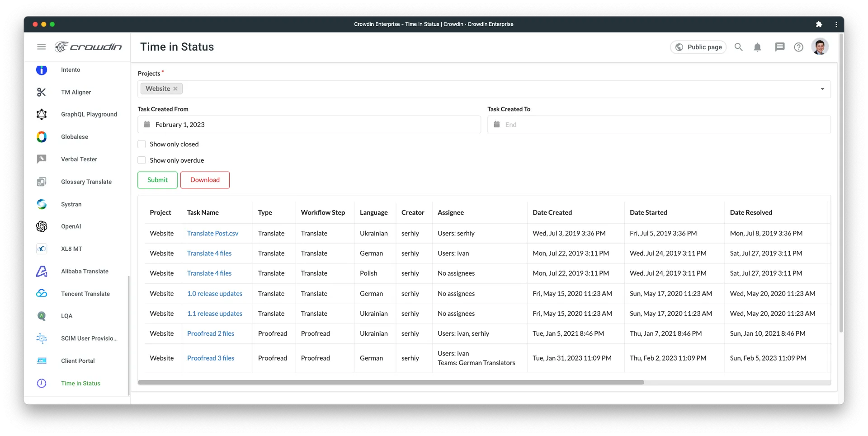Click the Crowdin logo
This screenshot has width=868, height=436.
[x=89, y=47]
